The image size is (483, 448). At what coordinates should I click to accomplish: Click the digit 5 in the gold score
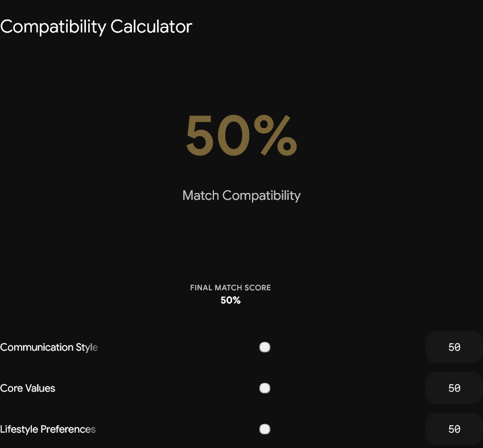pyautogui.click(x=199, y=135)
